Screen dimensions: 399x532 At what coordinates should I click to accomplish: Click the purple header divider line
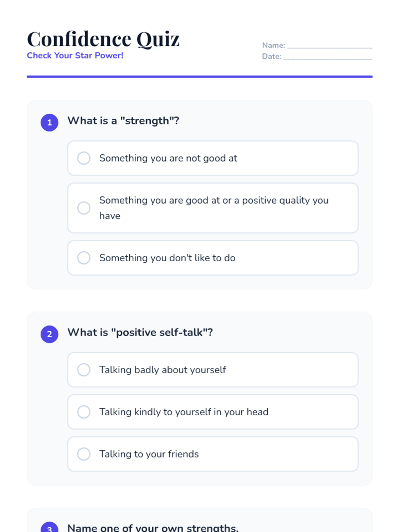199,76
